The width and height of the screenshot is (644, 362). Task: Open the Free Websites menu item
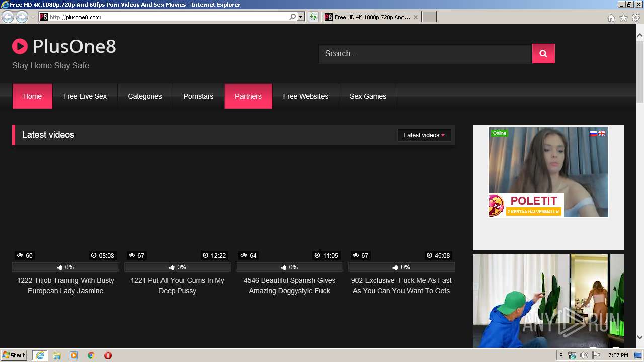[x=305, y=96]
